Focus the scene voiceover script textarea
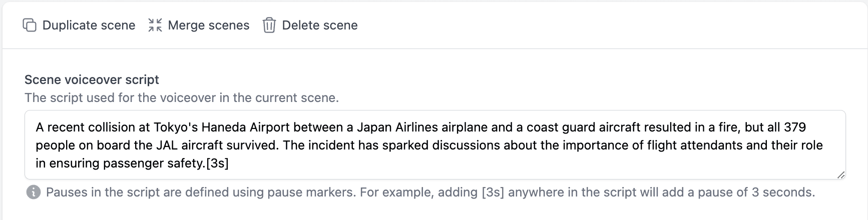Viewport: 868px width, 220px height. coord(435,145)
